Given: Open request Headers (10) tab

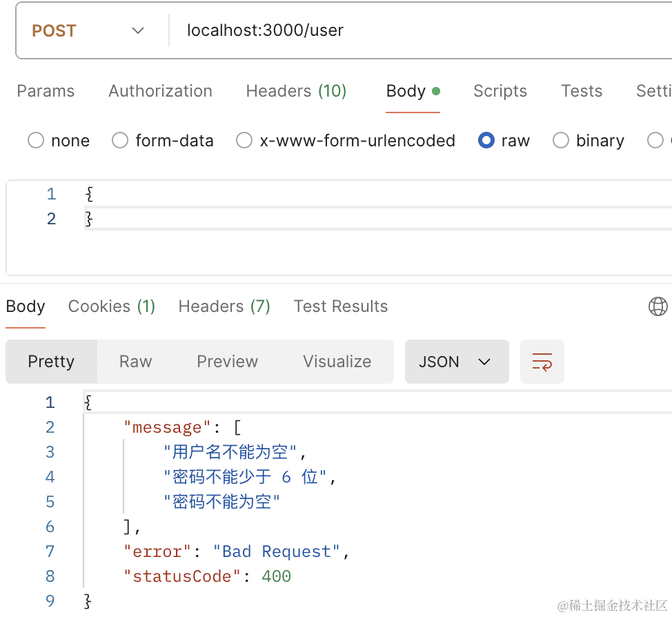Looking at the screenshot, I should tap(296, 91).
